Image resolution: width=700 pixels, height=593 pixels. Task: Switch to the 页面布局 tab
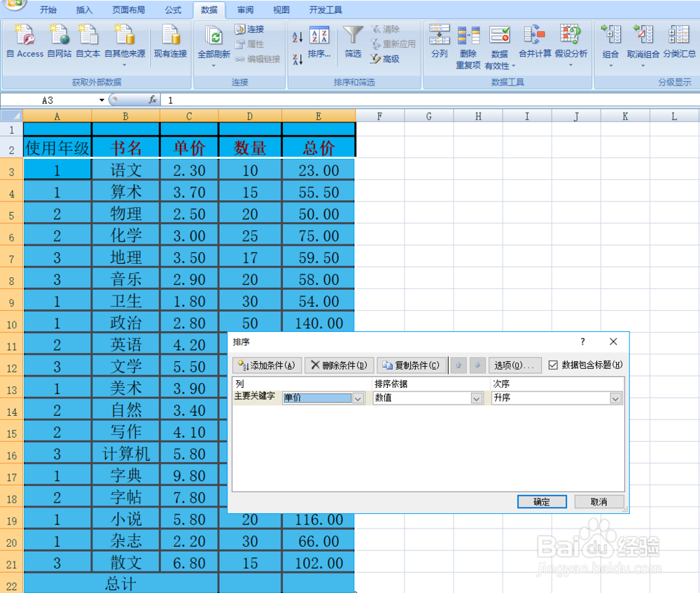pyautogui.click(x=129, y=10)
